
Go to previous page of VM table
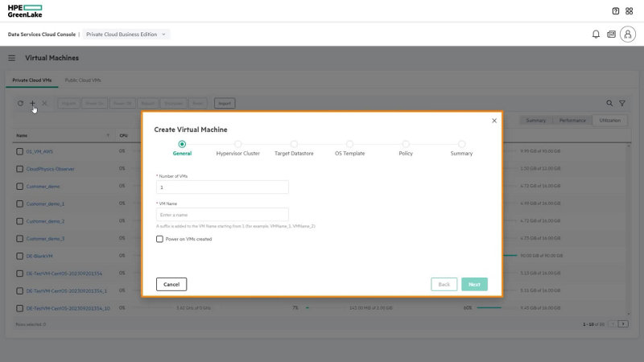613,324
